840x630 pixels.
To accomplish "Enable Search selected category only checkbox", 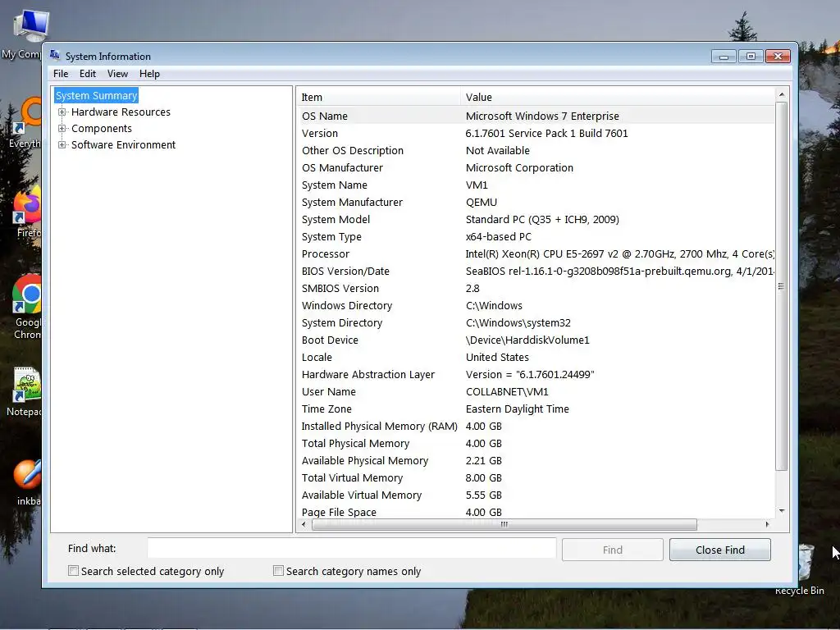I will coord(73,571).
